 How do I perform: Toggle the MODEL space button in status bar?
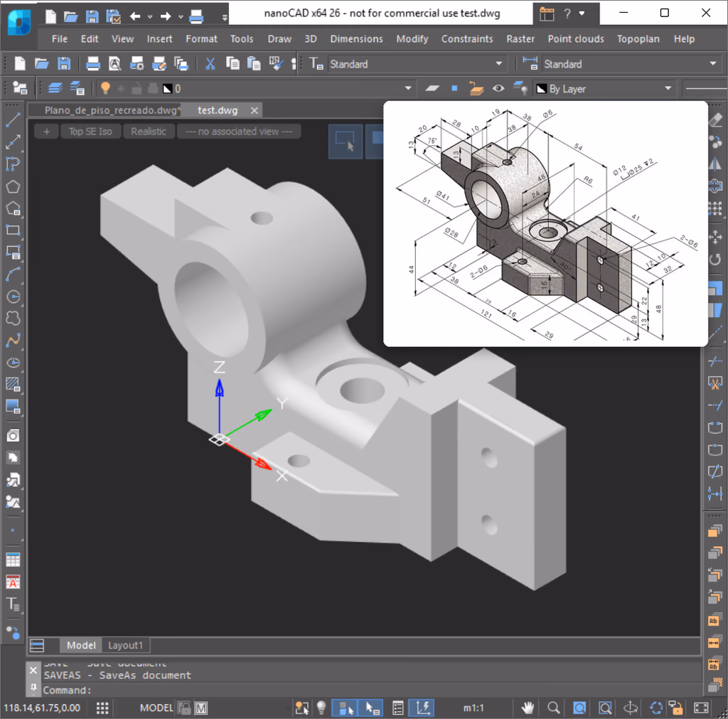[156, 708]
